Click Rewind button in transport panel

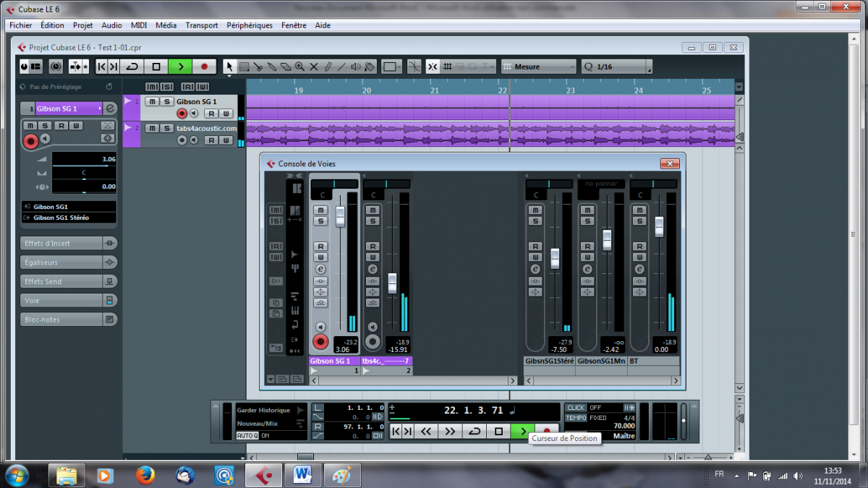pyautogui.click(x=426, y=431)
